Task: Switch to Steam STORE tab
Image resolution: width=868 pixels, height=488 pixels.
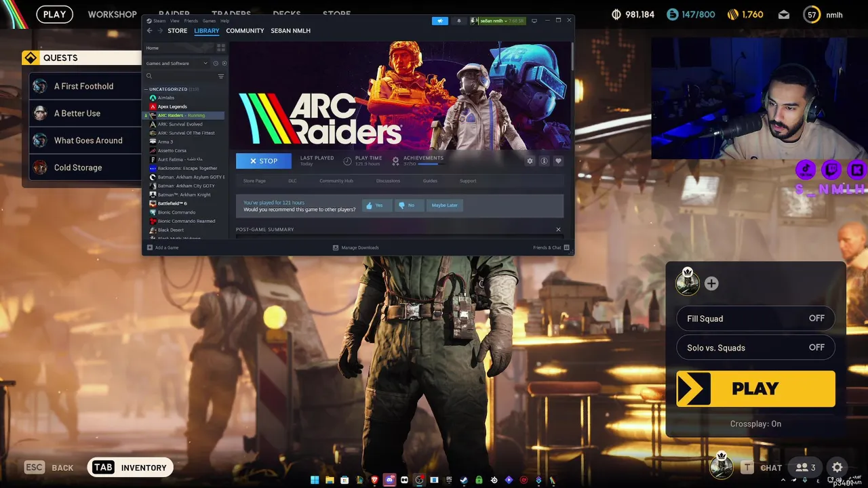Action: 178,30
